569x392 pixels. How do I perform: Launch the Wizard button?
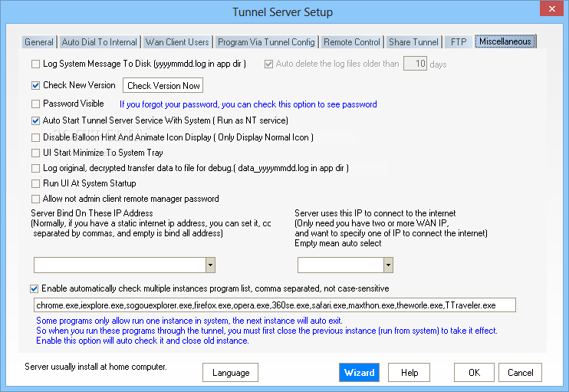[x=359, y=373]
